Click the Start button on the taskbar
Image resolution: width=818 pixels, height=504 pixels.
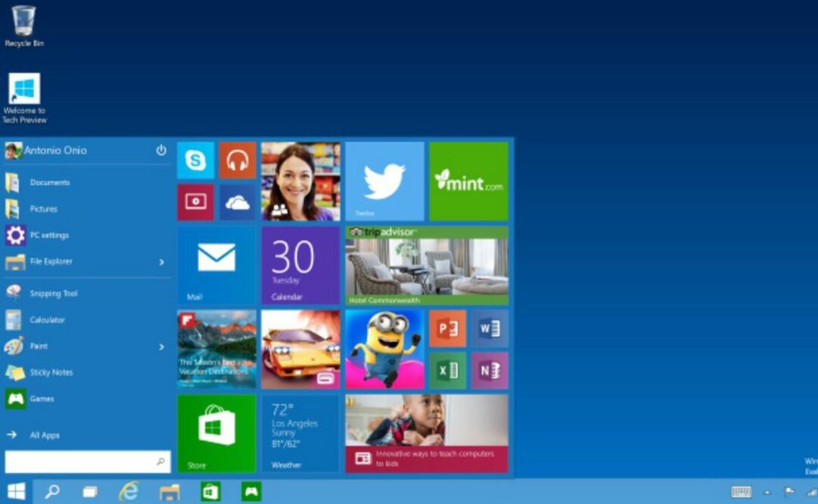pos(16,492)
